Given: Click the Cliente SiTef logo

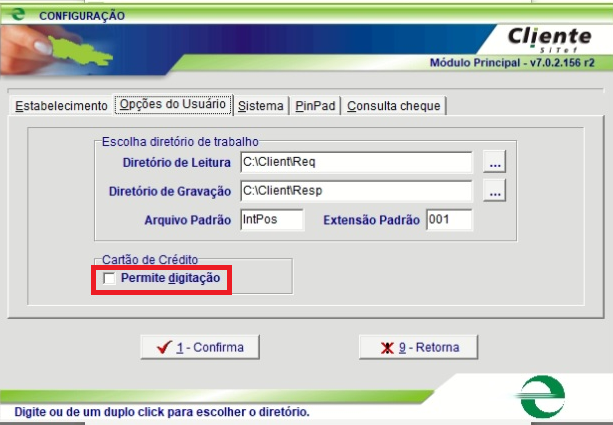Looking at the screenshot, I should [x=549, y=39].
